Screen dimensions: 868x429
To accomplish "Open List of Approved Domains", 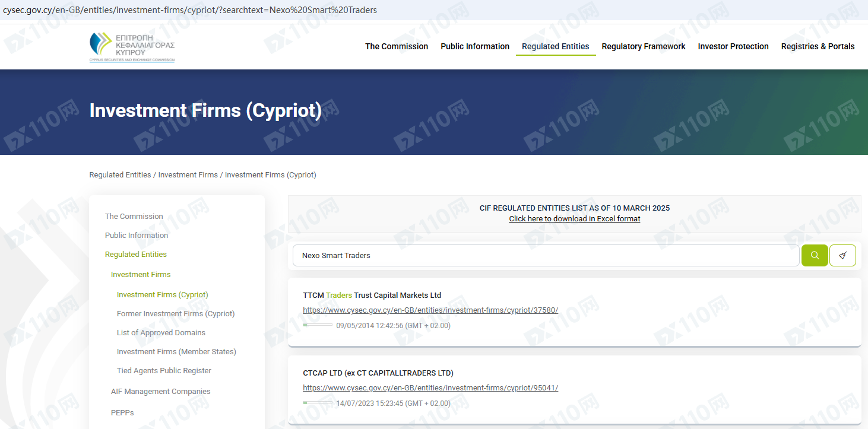I will pos(161,332).
